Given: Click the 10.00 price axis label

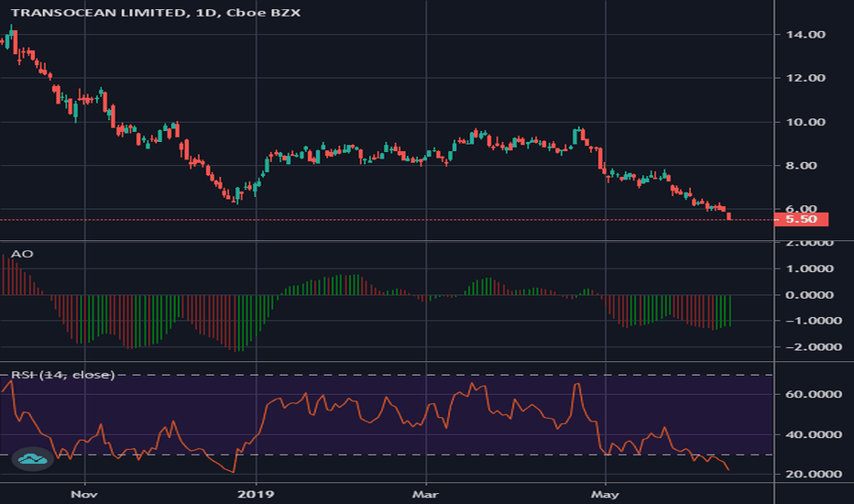Looking at the screenshot, I should point(805,122).
